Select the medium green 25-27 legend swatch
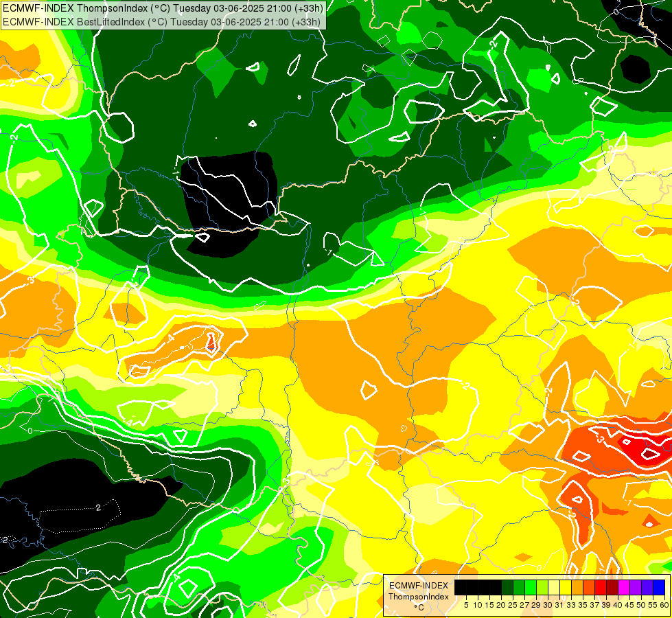672x618 pixels. (x=518, y=587)
